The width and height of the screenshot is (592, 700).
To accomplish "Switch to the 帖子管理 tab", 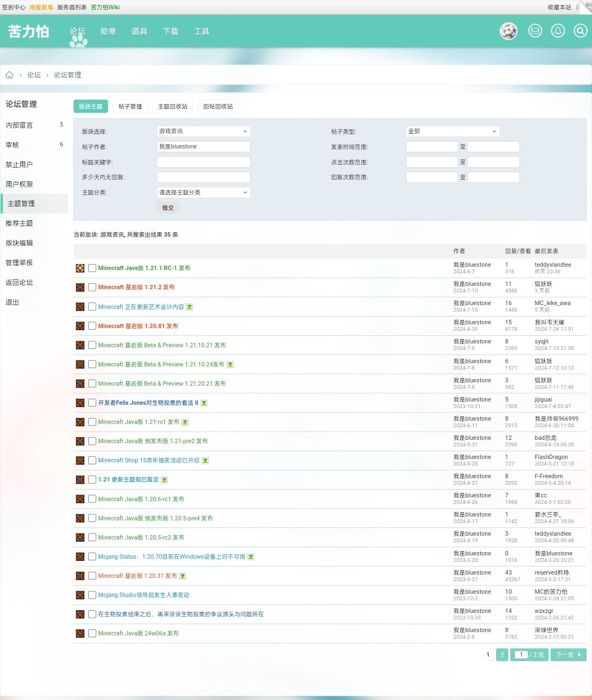I will 130,106.
